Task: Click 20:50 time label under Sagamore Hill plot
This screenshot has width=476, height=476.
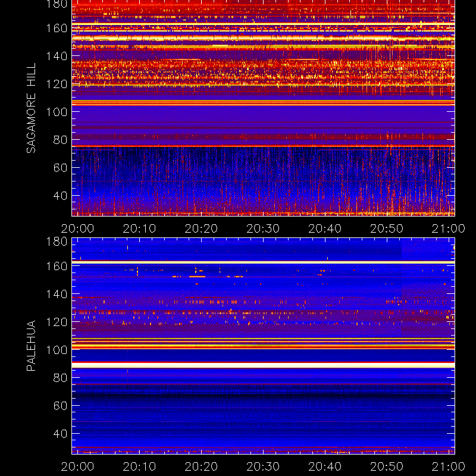Action: [387, 228]
